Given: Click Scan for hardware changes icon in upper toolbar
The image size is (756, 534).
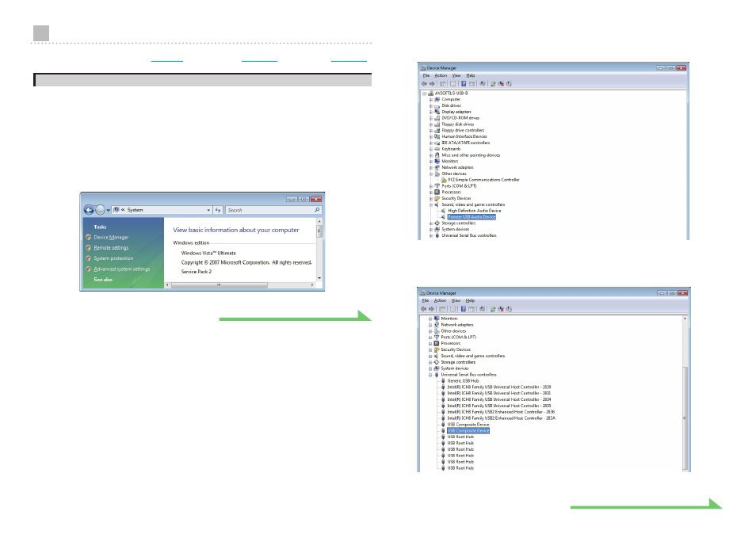Looking at the screenshot, I should point(482,83).
